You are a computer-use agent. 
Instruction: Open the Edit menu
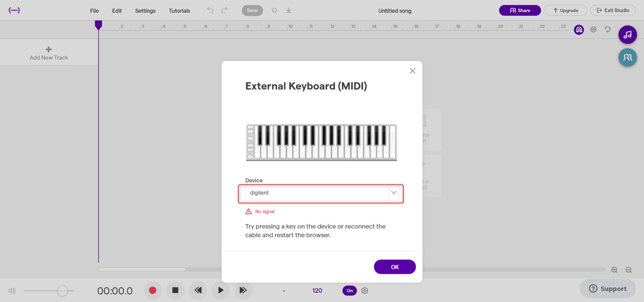click(117, 11)
